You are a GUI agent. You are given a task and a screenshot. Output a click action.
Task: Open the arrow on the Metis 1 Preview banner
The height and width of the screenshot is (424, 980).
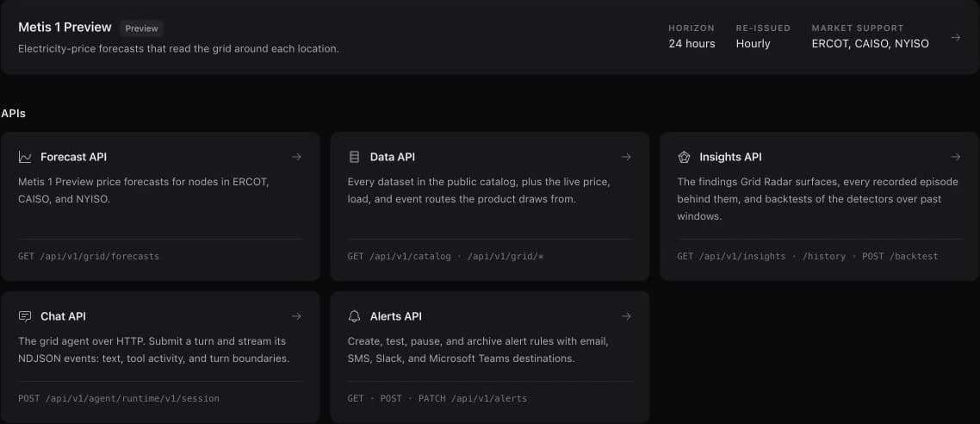click(x=956, y=38)
